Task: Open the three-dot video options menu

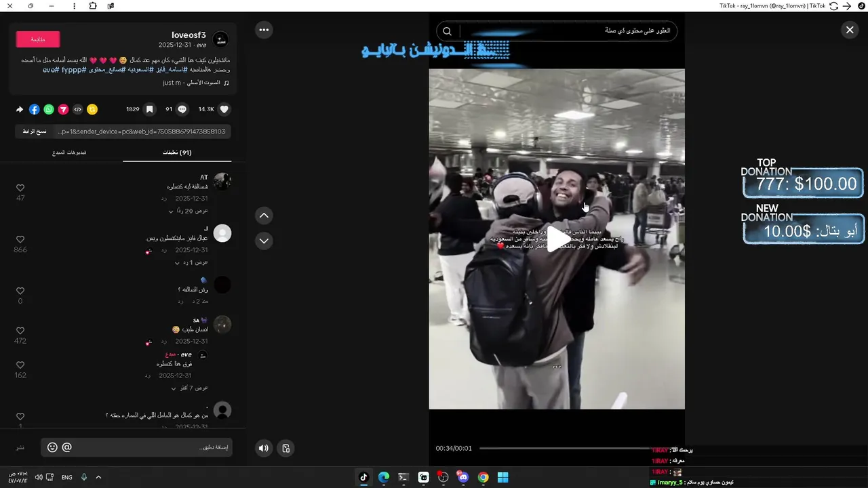Action: tap(264, 29)
